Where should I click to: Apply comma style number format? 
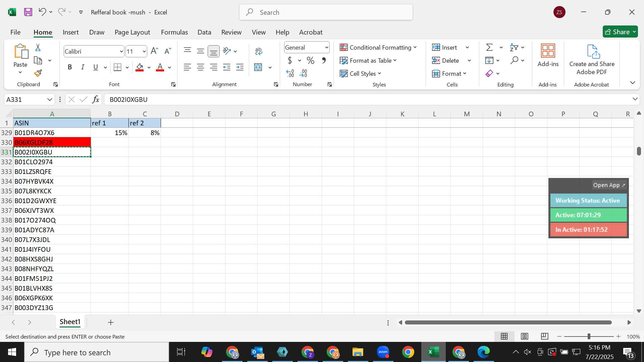[324, 60]
